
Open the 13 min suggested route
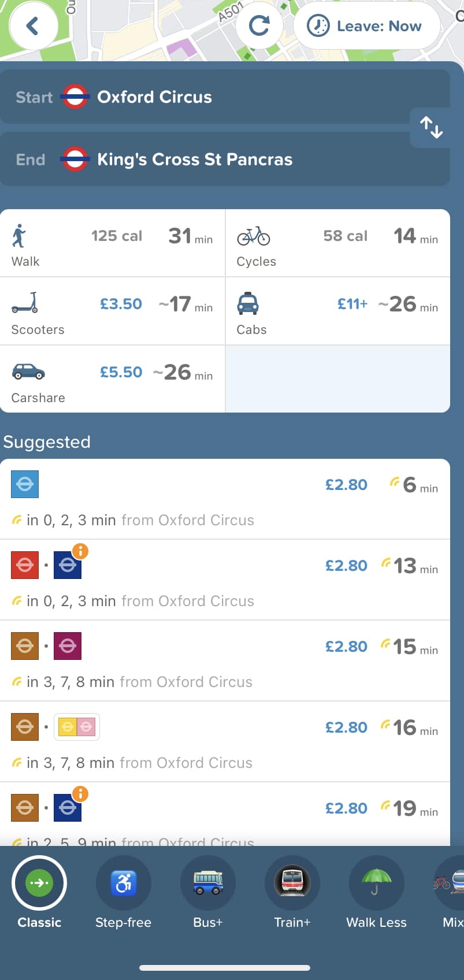click(225, 580)
